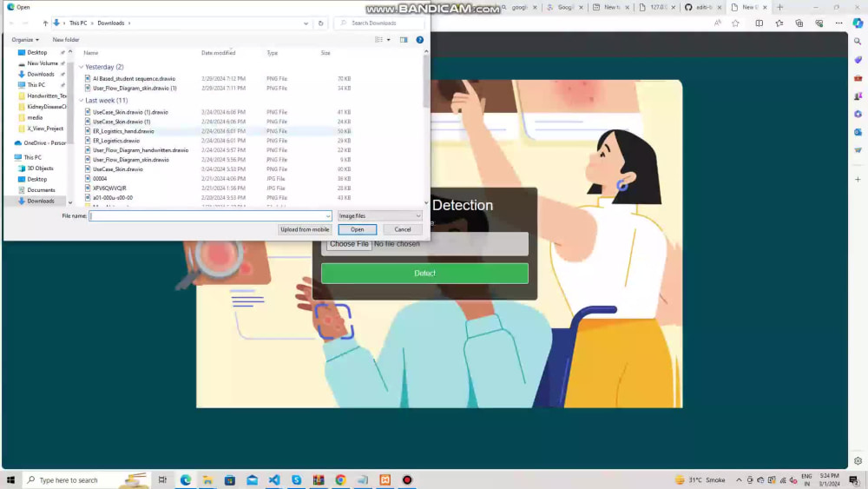Open Outlook icon in Edge sidebar
The height and width of the screenshot is (489, 868).
858,132
